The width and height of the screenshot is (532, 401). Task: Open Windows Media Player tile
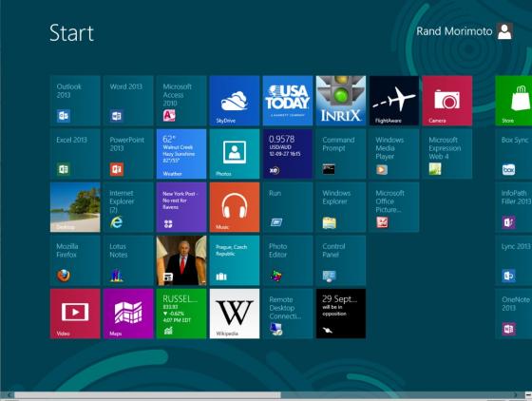[x=394, y=154]
